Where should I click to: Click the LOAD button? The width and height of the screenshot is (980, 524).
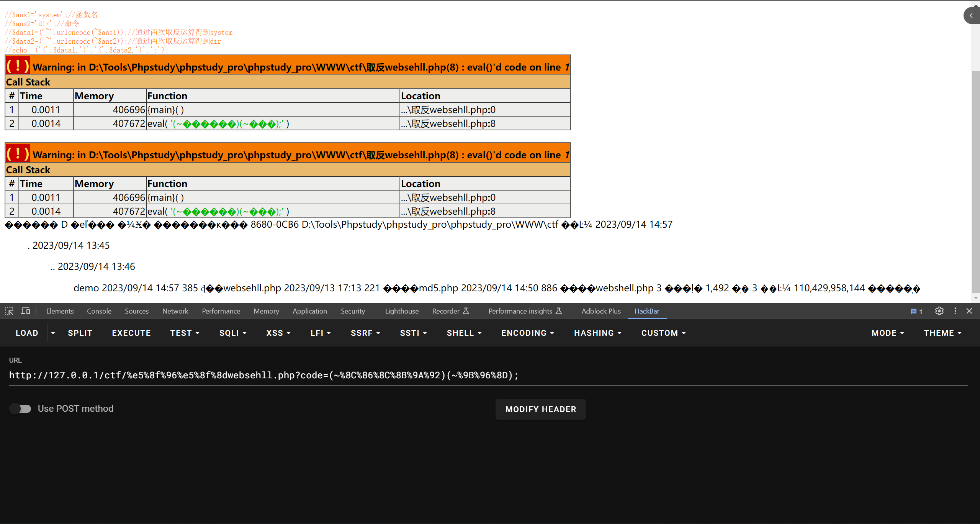(x=27, y=333)
